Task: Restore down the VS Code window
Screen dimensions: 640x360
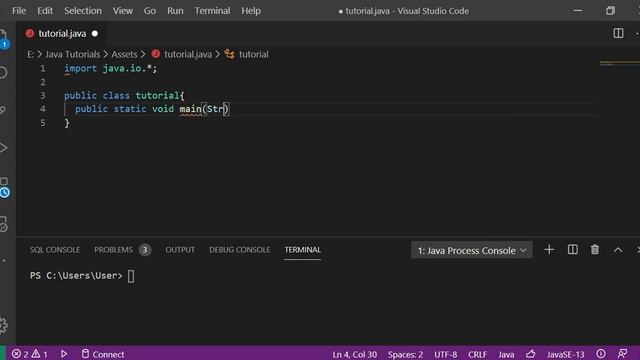Action: (610, 11)
